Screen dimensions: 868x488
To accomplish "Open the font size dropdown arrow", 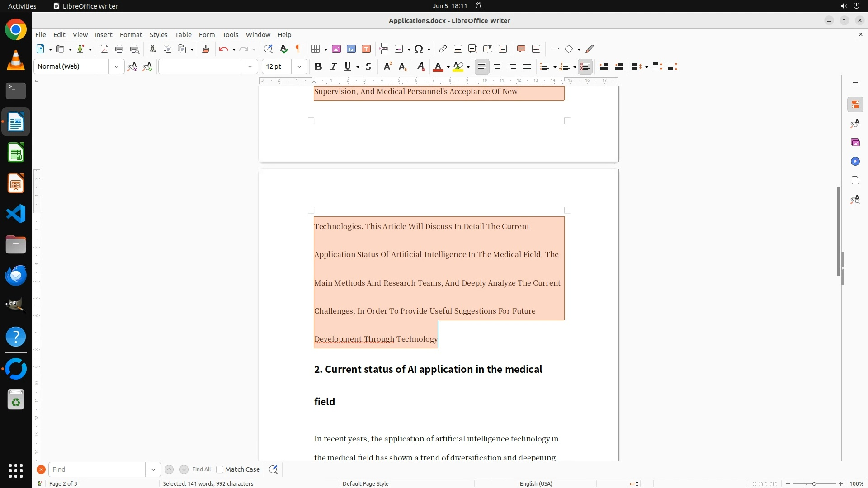I will 299,66.
